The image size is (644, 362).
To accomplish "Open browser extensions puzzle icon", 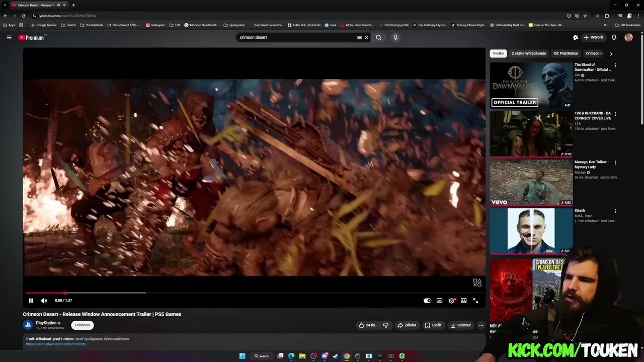I will 607,16.
